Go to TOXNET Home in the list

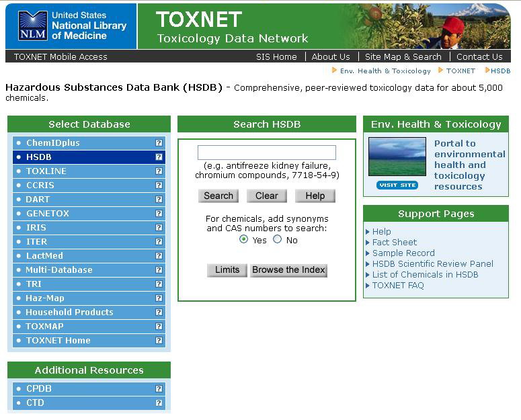tap(89, 340)
